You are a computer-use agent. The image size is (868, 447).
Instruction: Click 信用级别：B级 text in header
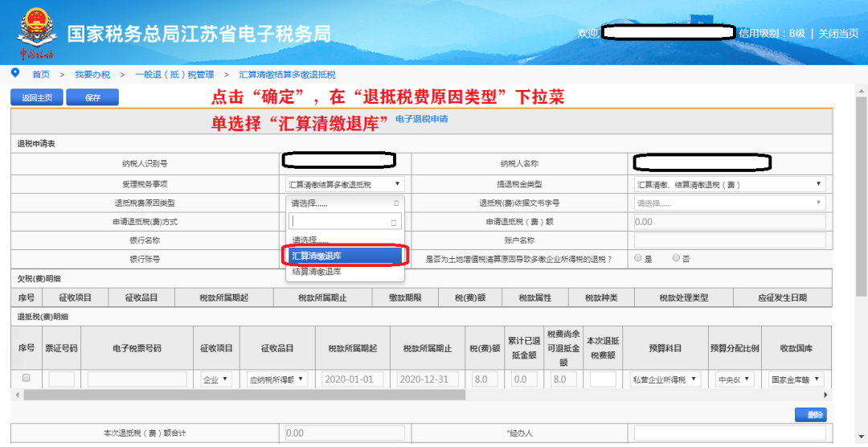click(772, 33)
